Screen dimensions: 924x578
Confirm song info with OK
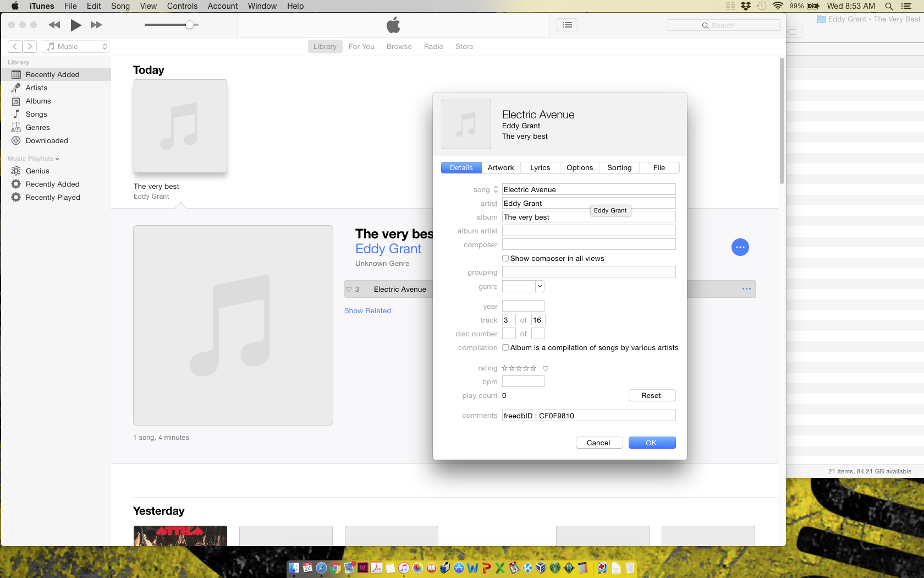point(652,443)
